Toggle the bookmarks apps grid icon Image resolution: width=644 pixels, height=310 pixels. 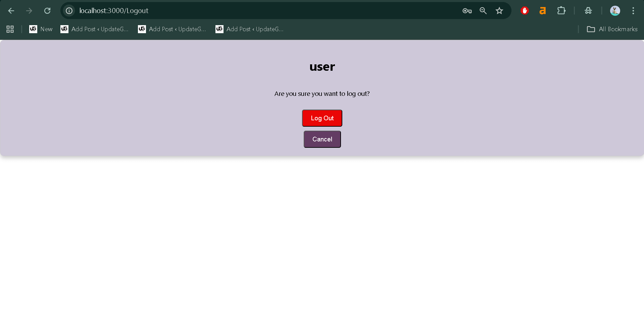point(10,29)
